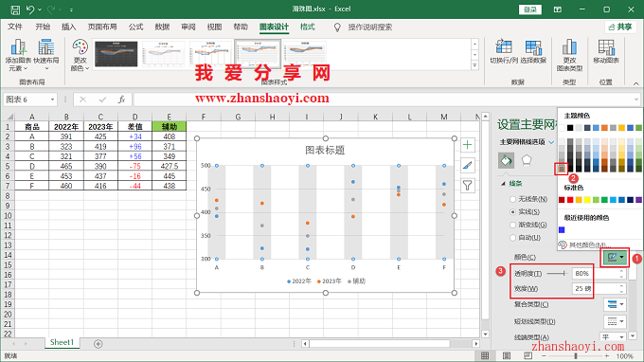Open the line color 颜色(C) dropdown
The height and width of the screenshot is (362, 644).
click(616, 257)
